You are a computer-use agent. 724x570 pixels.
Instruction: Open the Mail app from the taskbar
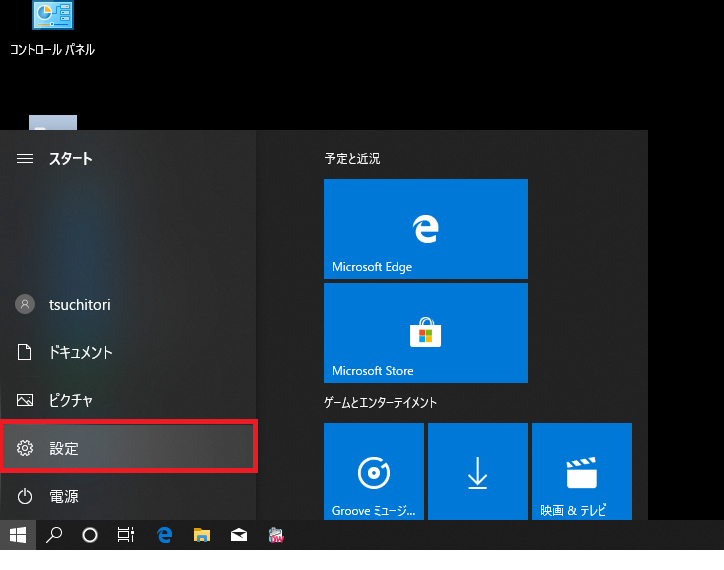(239, 535)
